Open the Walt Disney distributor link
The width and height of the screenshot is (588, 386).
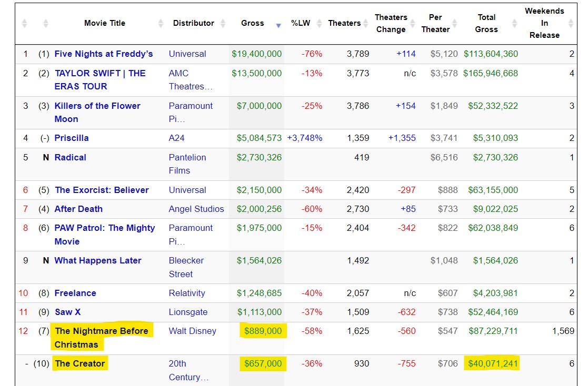(x=192, y=331)
